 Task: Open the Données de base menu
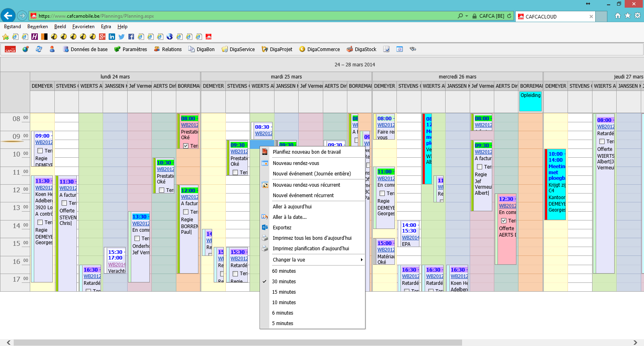click(x=85, y=49)
